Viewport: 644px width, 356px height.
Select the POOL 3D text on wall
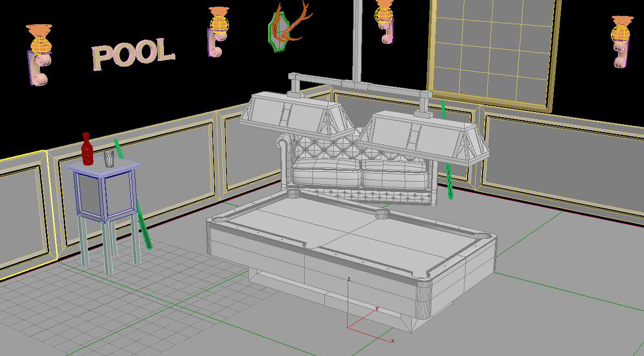pos(133,54)
